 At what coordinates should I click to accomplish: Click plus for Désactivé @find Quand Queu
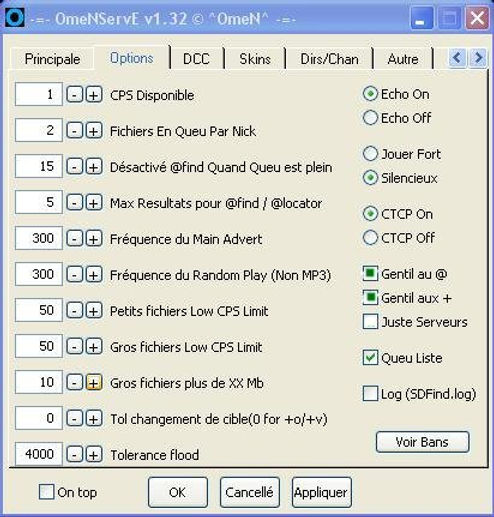tap(94, 167)
